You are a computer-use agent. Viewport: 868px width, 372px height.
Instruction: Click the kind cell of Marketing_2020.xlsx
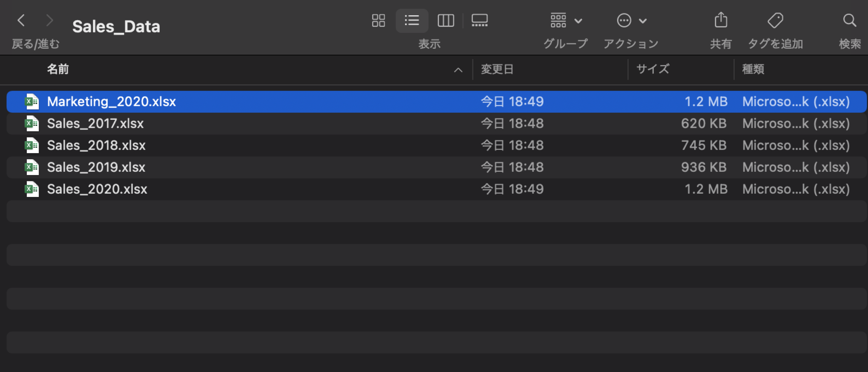796,102
